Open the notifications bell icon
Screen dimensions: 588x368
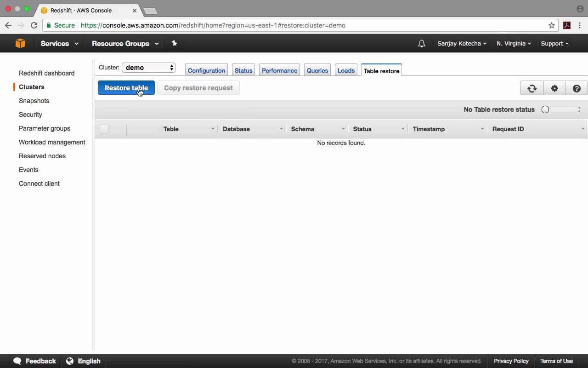(x=422, y=44)
